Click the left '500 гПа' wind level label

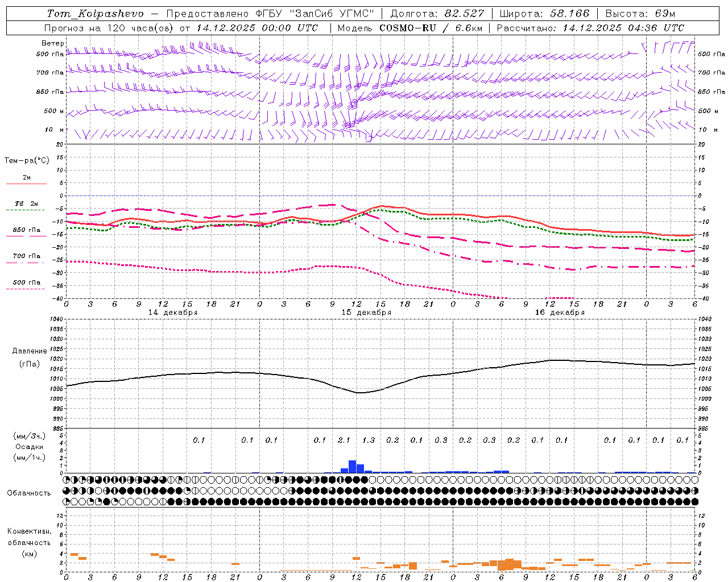tap(50, 54)
